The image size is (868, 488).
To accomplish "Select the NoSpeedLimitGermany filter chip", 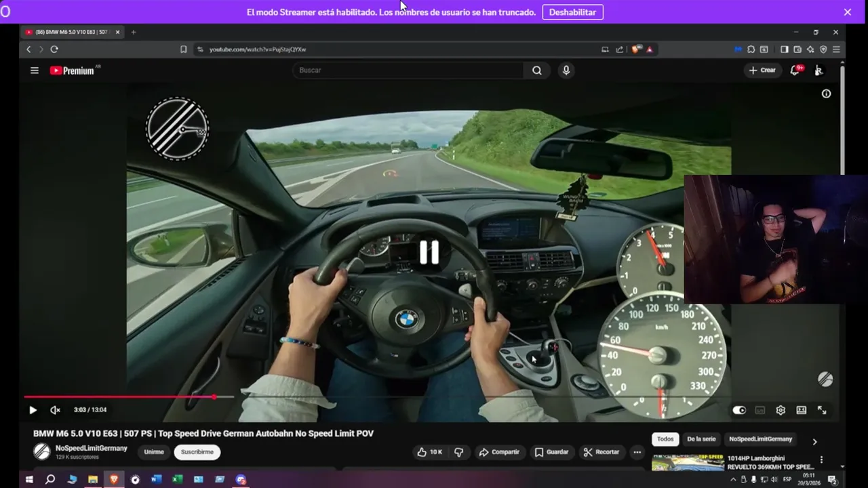I will pyautogui.click(x=760, y=439).
